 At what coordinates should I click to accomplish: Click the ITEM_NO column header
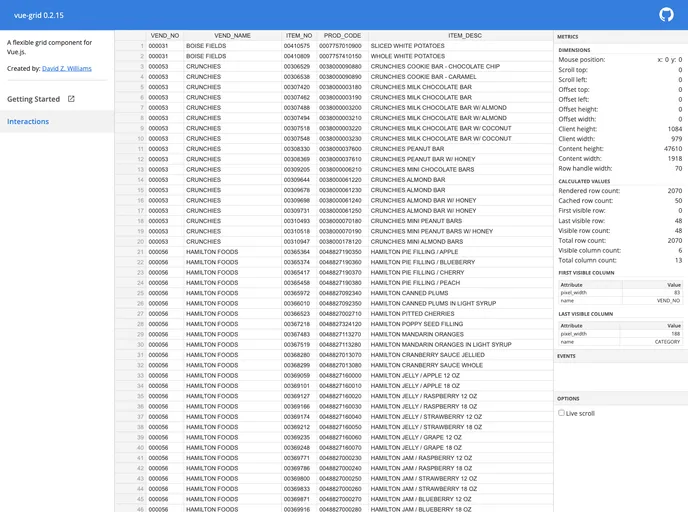298,35
